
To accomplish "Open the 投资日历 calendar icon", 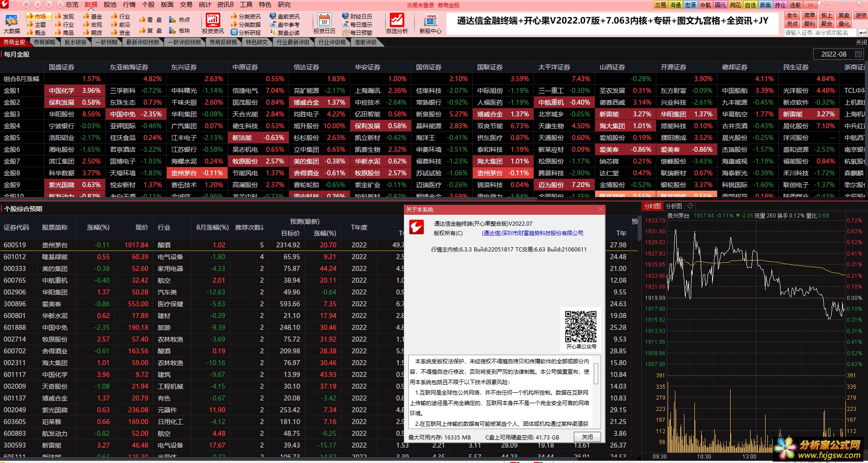I will tap(324, 24).
